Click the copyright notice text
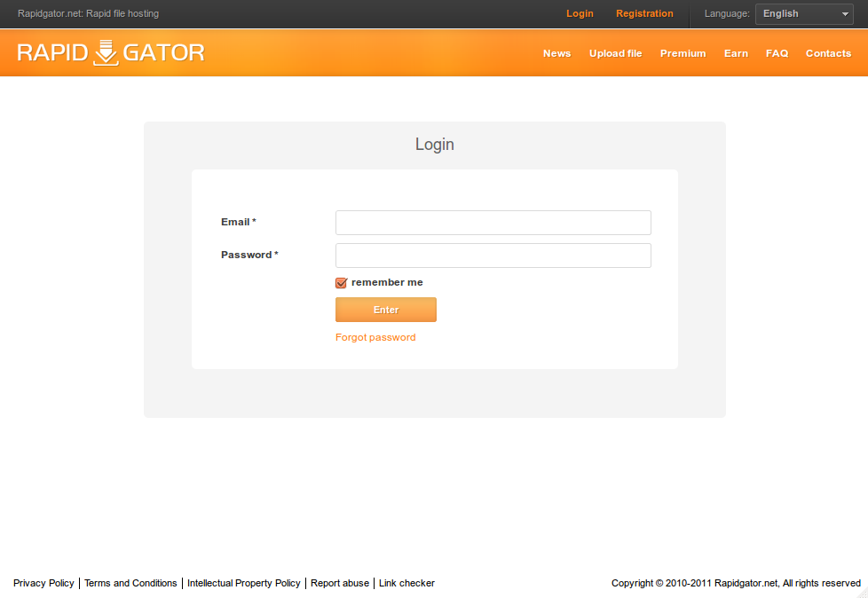 [x=736, y=583]
